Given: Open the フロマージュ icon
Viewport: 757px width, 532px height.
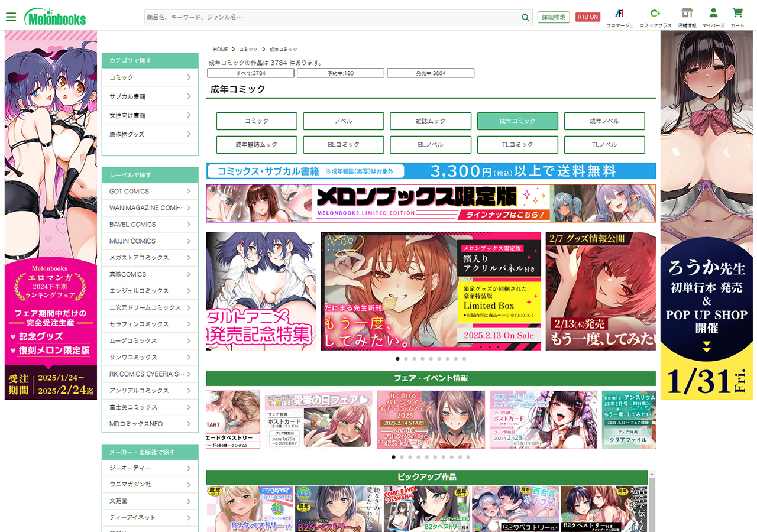Looking at the screenshot, I should [x=619, y=14].
